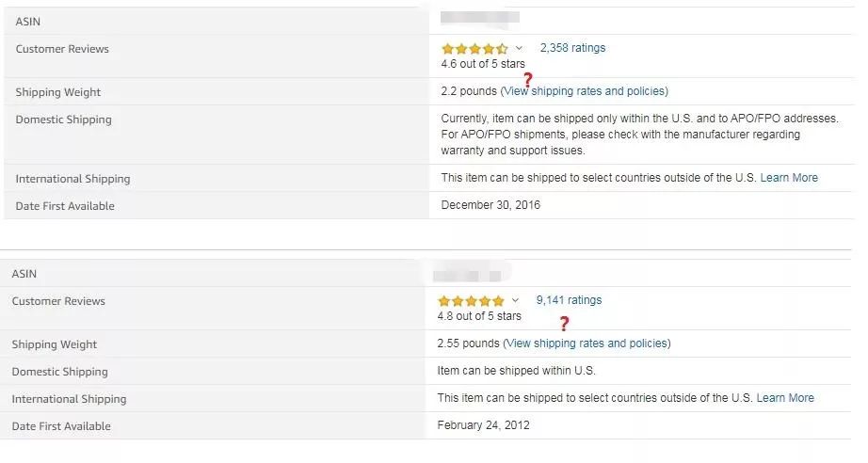View shipping rates for the 2.55 pounds item
Viewport: 868px width, 463px height.
(587, 343)
